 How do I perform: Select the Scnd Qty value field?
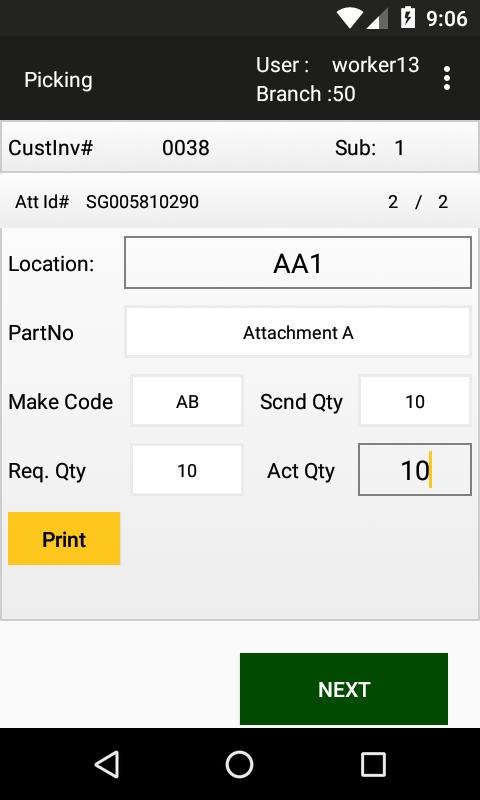(415, 401)
